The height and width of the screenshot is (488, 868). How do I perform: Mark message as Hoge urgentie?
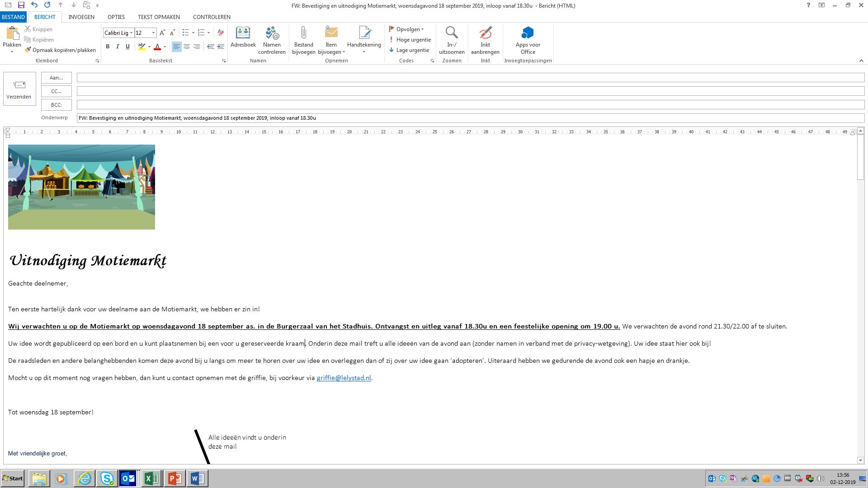tap(410, 40)
